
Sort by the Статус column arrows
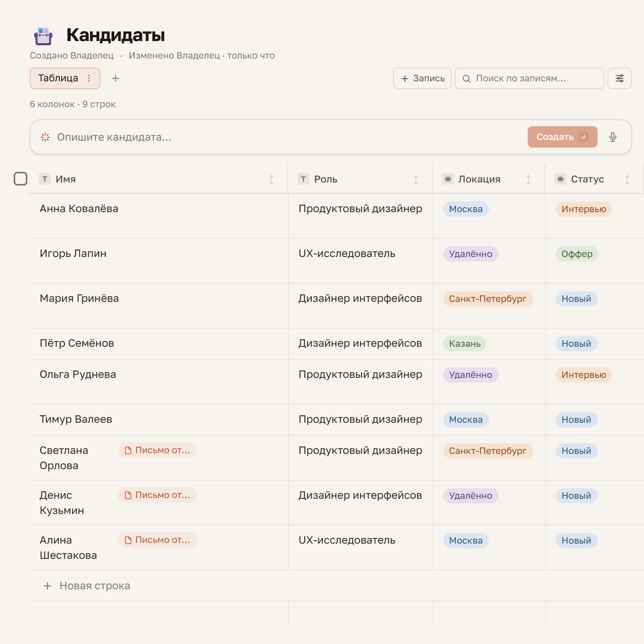pyautogui.click(x=627, y=179)
